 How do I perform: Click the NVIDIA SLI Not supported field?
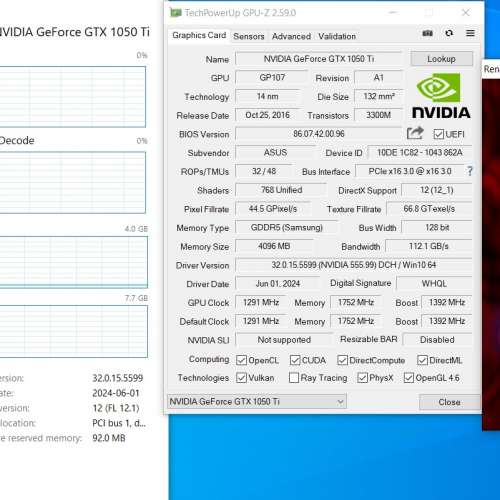284,340
